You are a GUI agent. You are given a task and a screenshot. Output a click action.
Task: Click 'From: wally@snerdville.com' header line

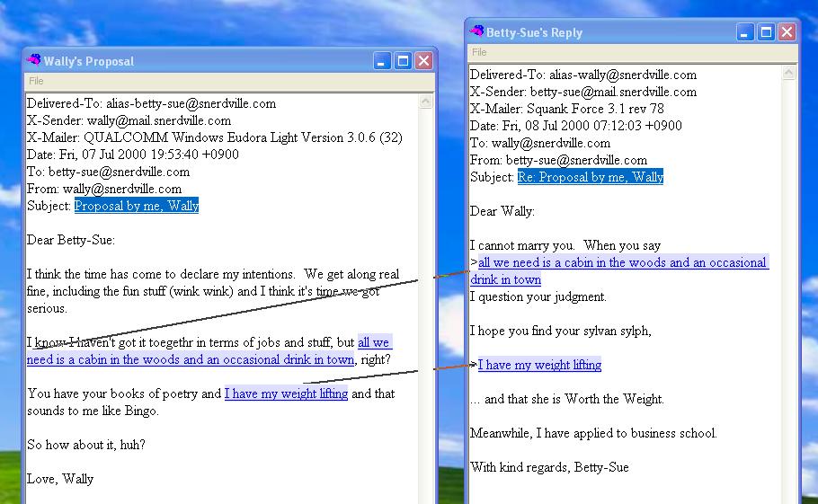(x=104, y=189)
